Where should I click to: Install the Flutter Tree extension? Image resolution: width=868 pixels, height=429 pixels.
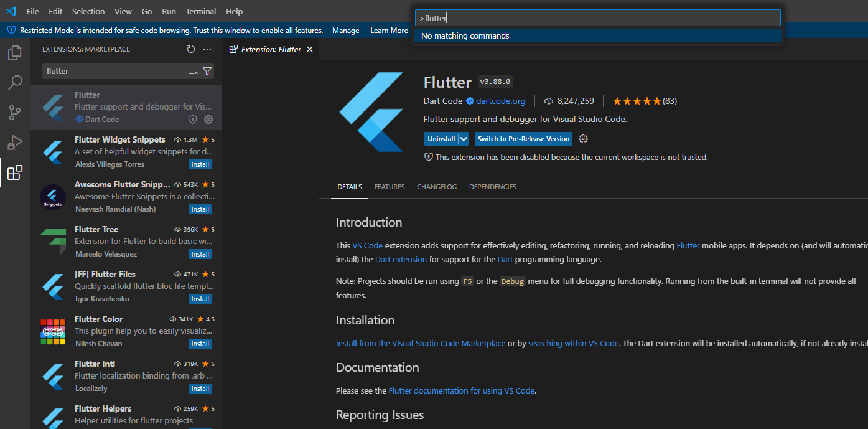[x=200, y=254]
